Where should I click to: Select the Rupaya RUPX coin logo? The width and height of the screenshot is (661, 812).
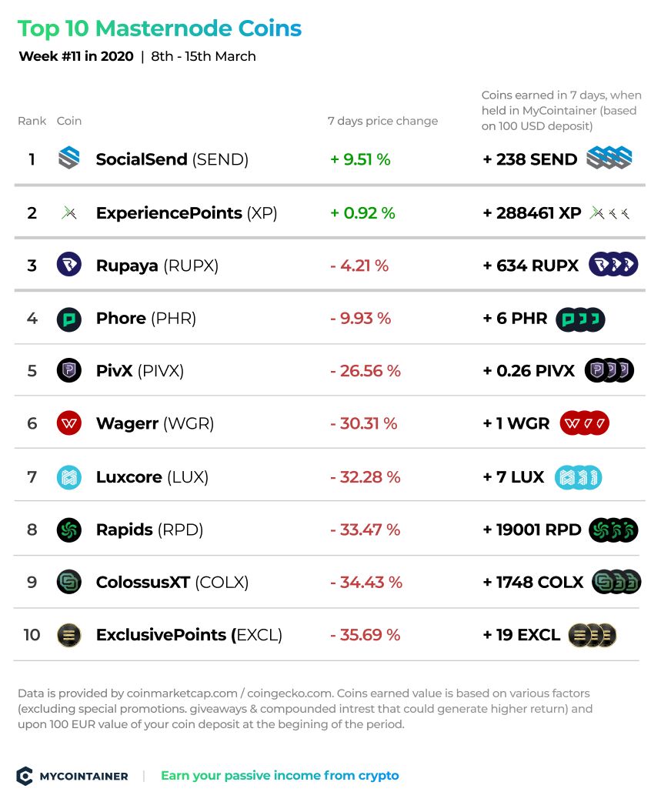(x=68, y=265)
